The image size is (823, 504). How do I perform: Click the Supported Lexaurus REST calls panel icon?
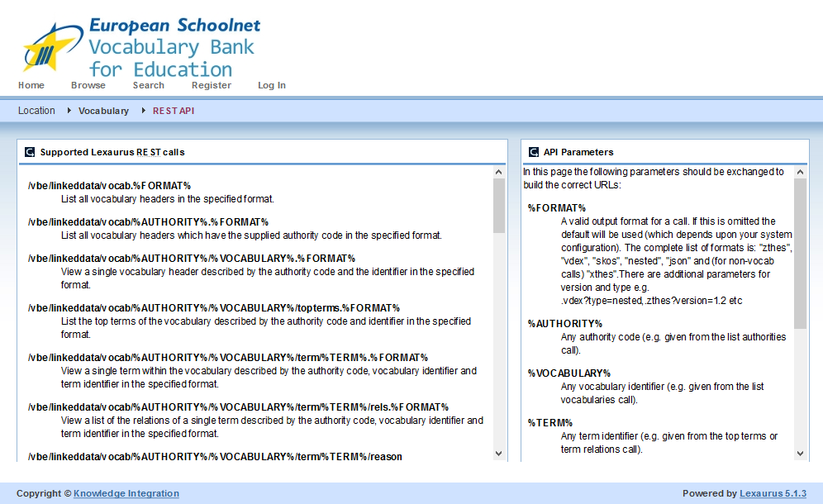click(x=30, y=152)
